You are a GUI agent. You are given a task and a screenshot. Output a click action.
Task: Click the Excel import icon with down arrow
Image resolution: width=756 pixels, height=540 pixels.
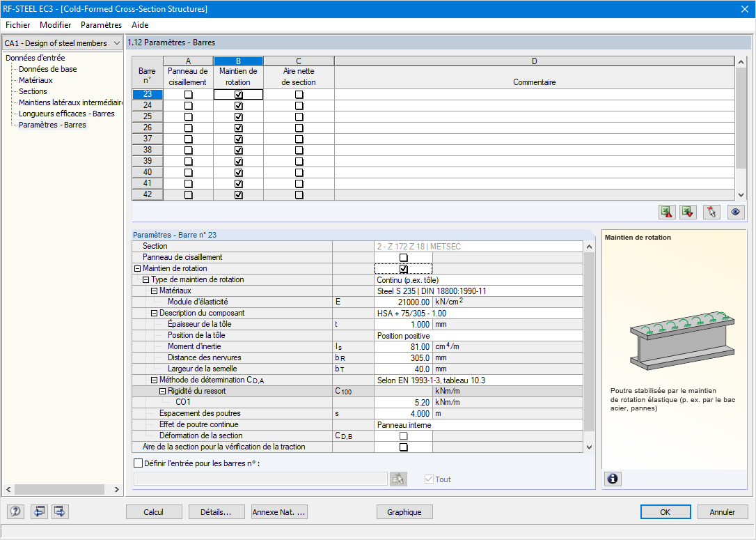(688, 212)
